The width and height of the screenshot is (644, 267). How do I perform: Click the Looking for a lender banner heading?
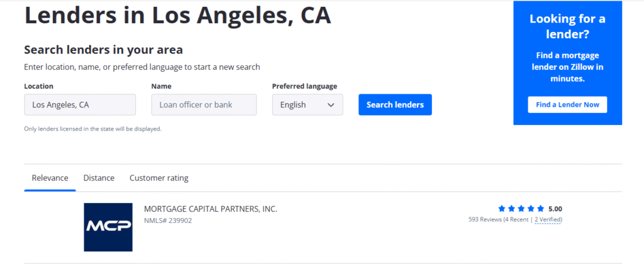tap(568, 26)
